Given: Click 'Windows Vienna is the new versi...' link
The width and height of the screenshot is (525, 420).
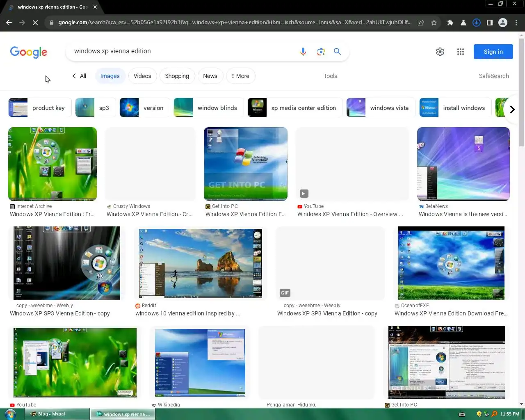Looking at the screenshot, I should click(463, 214).
